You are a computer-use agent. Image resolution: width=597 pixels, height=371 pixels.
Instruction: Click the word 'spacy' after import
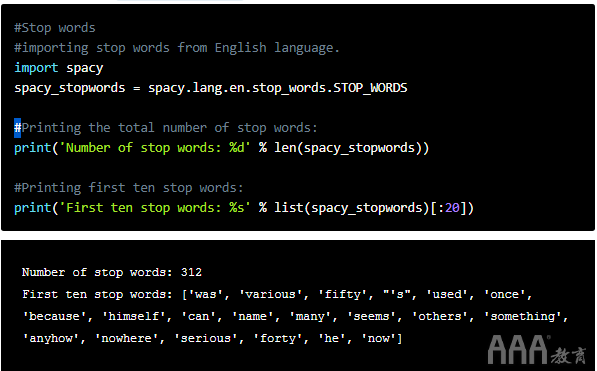coord(85,69)
